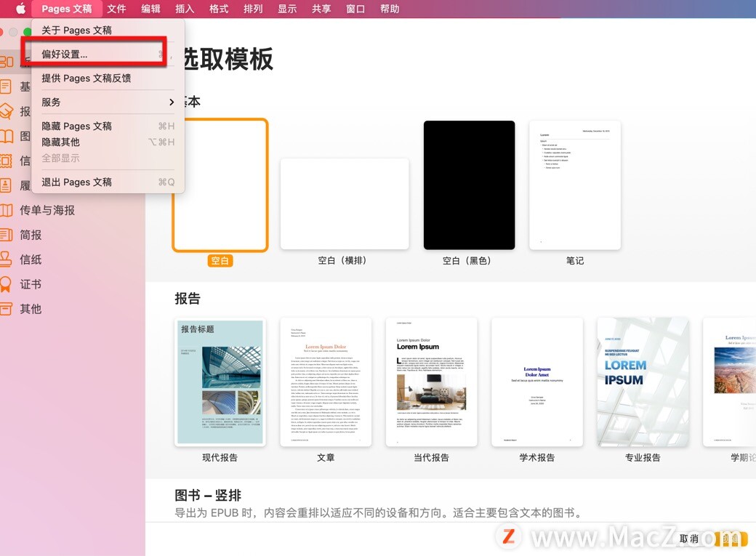Screen dimensions: 756x556
Task: Open the 共享 menu
Action: pos(321,9)
